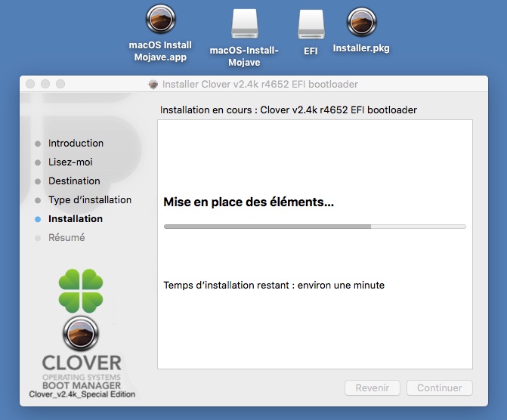Click the BOOT MANAGER text
The width and height of the screenshot is (507, 420).
(82, 385)
